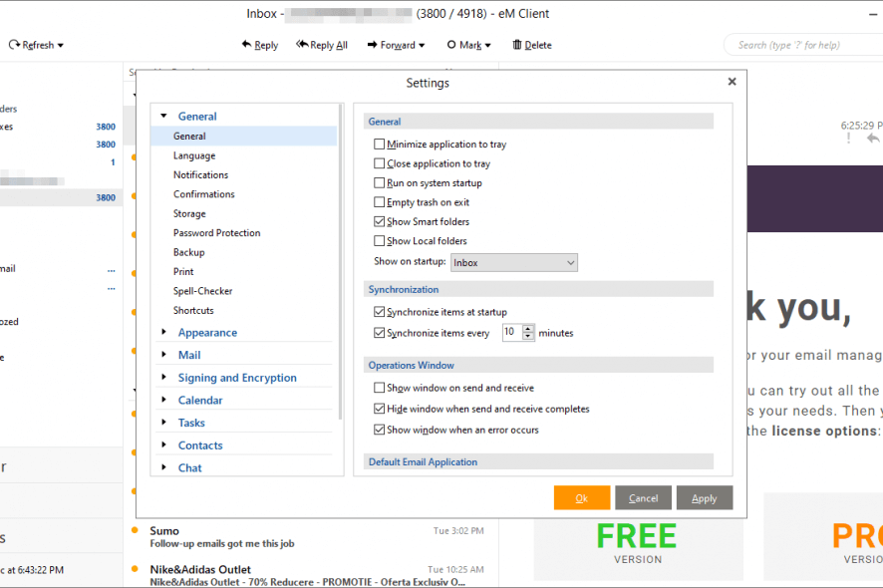
Task: Open Print settings page
Action: pyautogui.click(x=183, y=271)
